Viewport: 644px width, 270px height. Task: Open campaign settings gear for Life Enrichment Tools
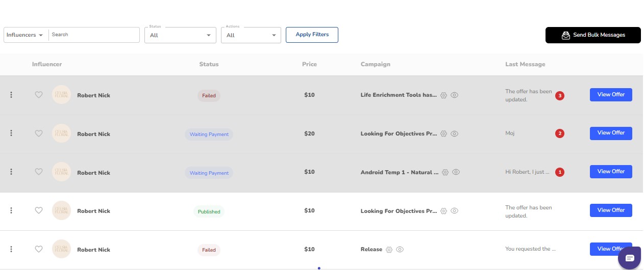(x=444, y=95)
